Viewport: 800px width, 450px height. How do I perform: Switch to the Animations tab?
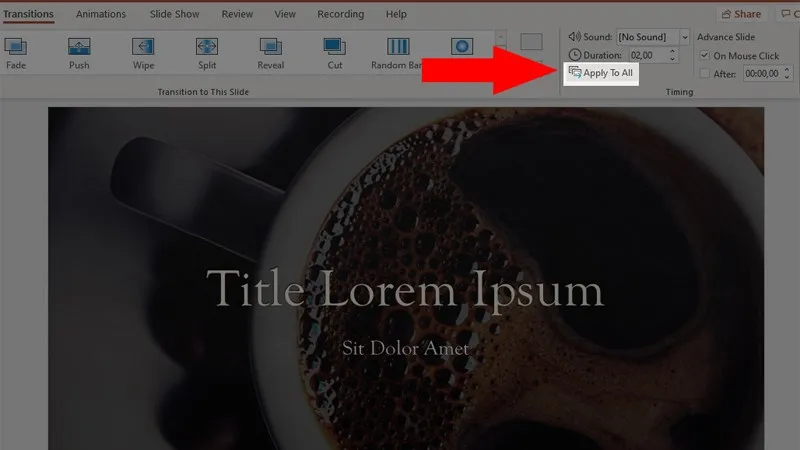tap(100, 14)
